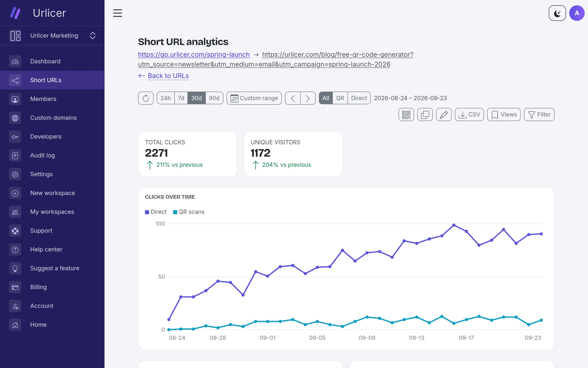Open the saved Views menu
This screenshot has height=368, width=588.
click(x=504, y=115)
